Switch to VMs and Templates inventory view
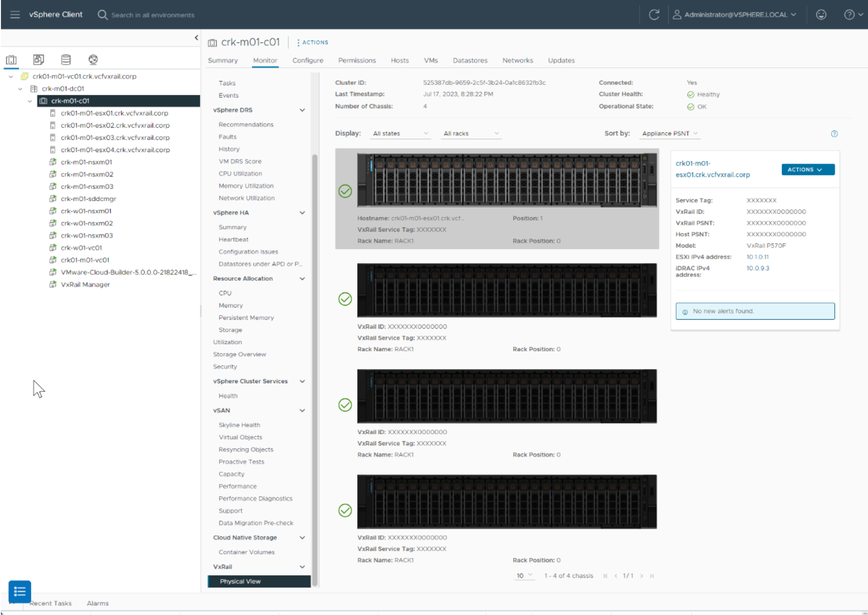Image resolution: width=868 pixels, height=615 pixels. pos(39,59)
